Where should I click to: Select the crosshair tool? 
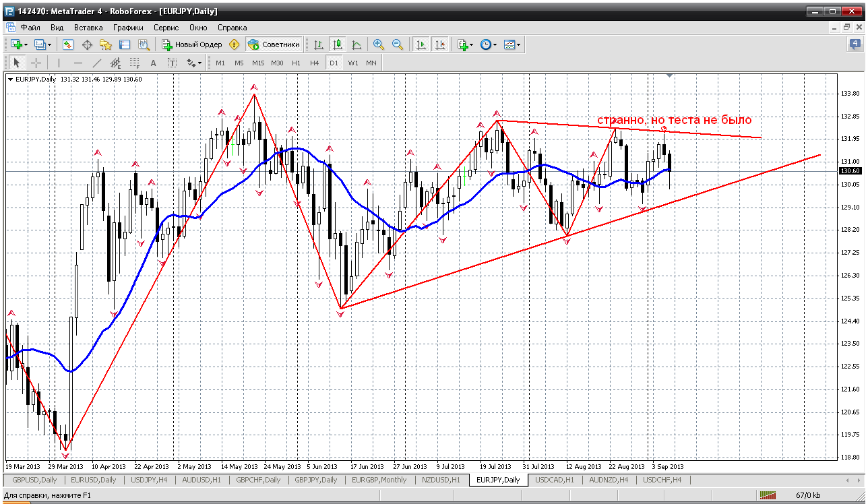pyautogui.click(x=36, y=63)
